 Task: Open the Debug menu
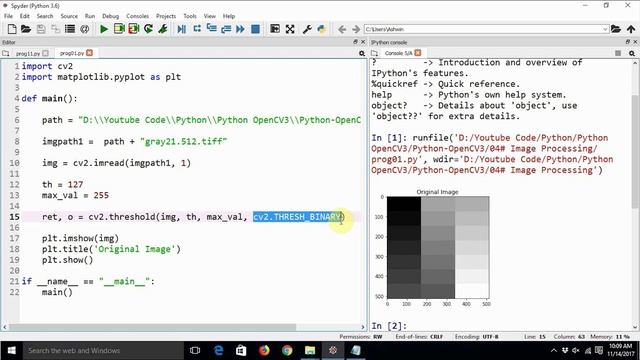coord(110,16)
